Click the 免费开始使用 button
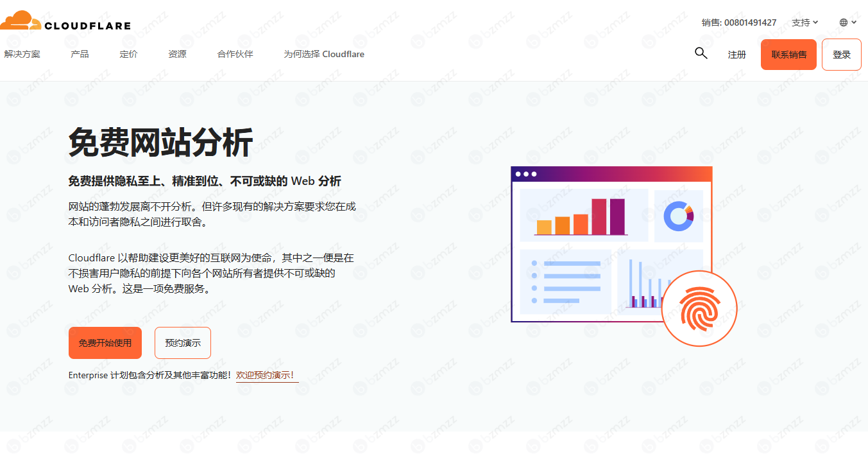The height and width of the screenshot is (454, 868). coord(105,343)
